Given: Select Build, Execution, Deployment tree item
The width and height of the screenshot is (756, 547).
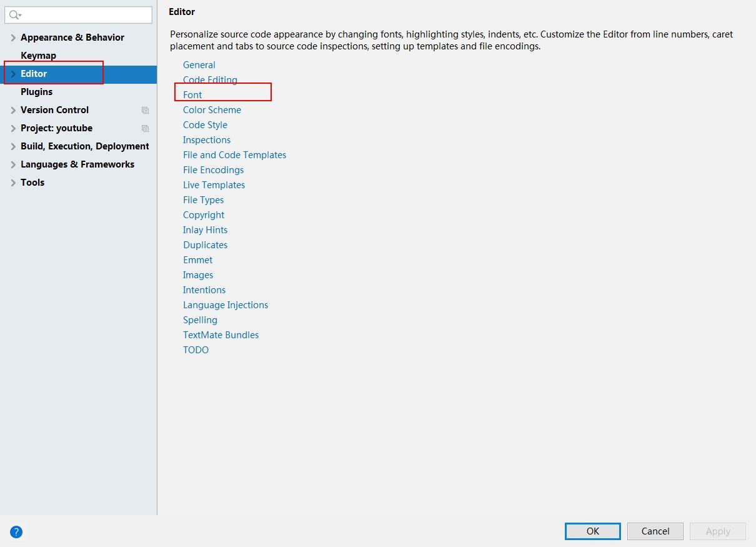Looking at the screenshot, I should [x=85, y=146].
